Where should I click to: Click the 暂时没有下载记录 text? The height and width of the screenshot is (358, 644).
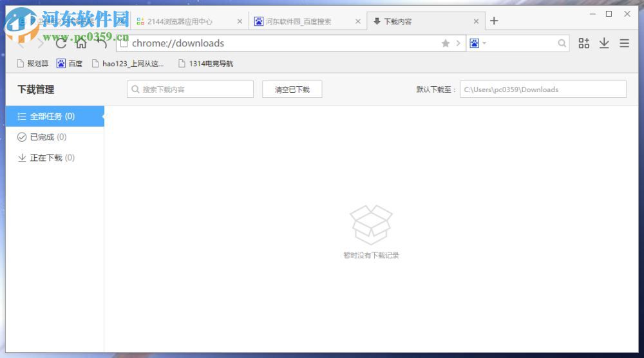coord(372,256)
